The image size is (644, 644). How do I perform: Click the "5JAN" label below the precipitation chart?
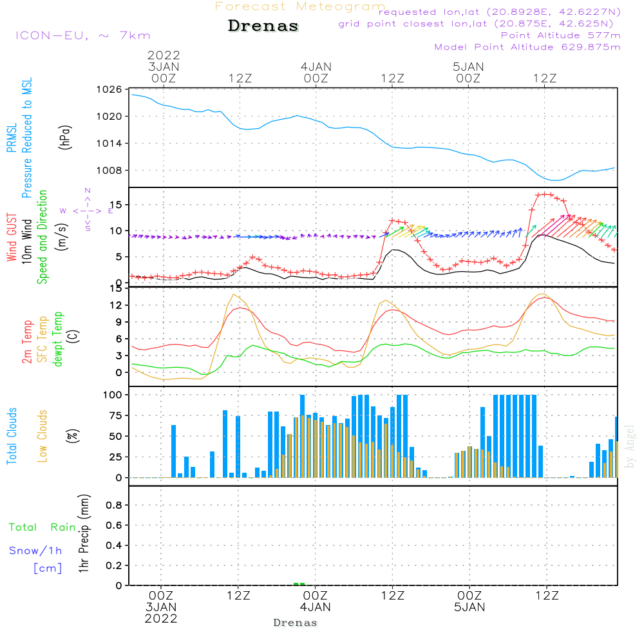[469, 607]
